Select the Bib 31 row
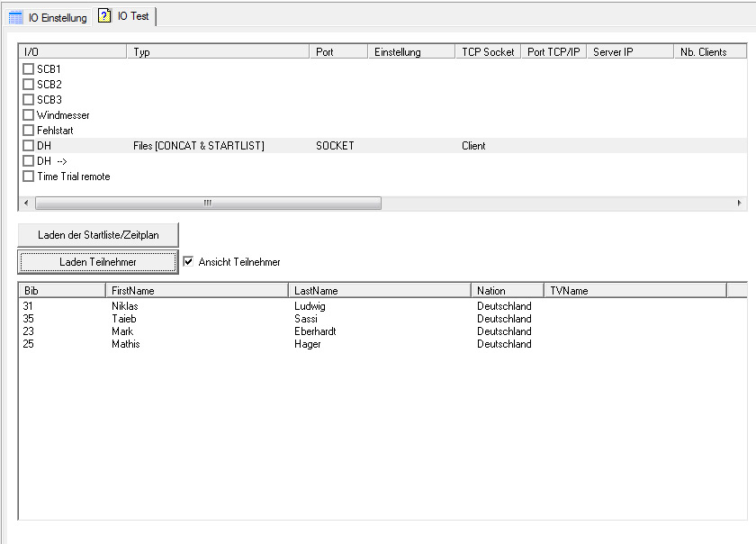The width and height of the screenshot is (756, 544). 382,306
